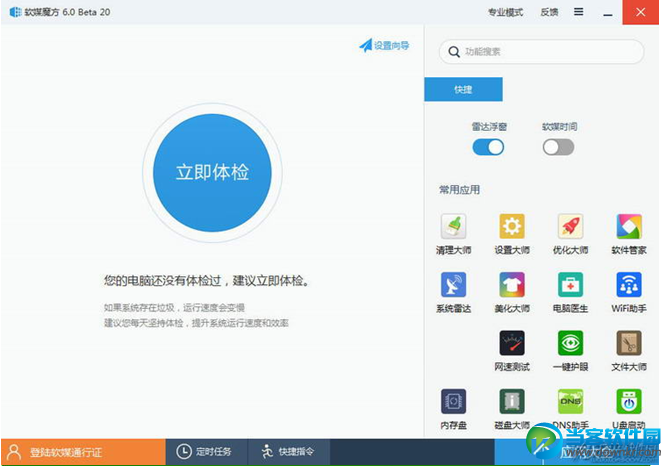Launch 美化大师 t-shirt icon
662x466 pixels.
tap(512, 284)
